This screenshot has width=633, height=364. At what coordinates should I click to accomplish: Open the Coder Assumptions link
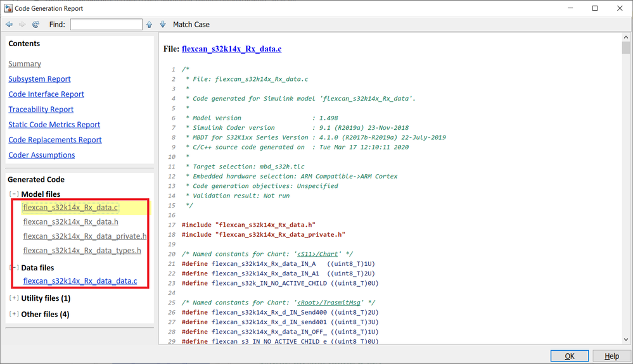coord(42,155)
